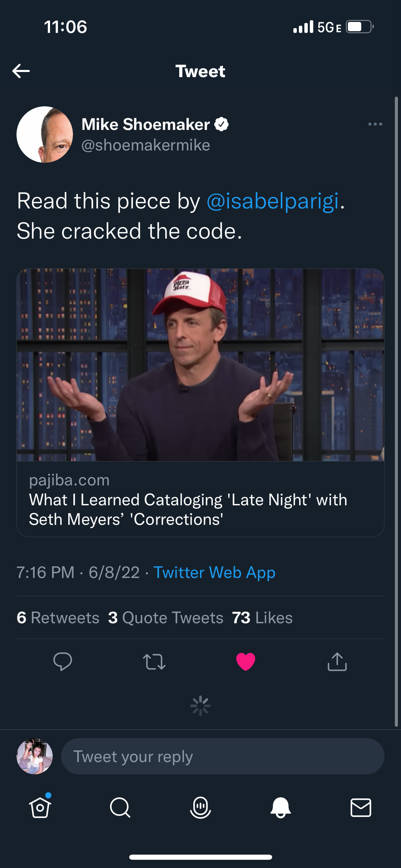View the 6 Retweets list
Screen dimensions: 401x868
point(58,618)
